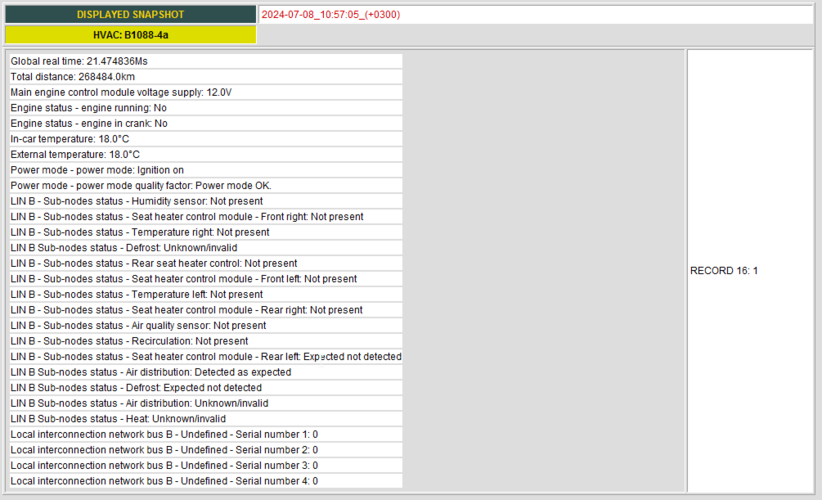822x500 pixels.
Task: Click the Serial number 3: 0 row
Action: tap(206, 465)
